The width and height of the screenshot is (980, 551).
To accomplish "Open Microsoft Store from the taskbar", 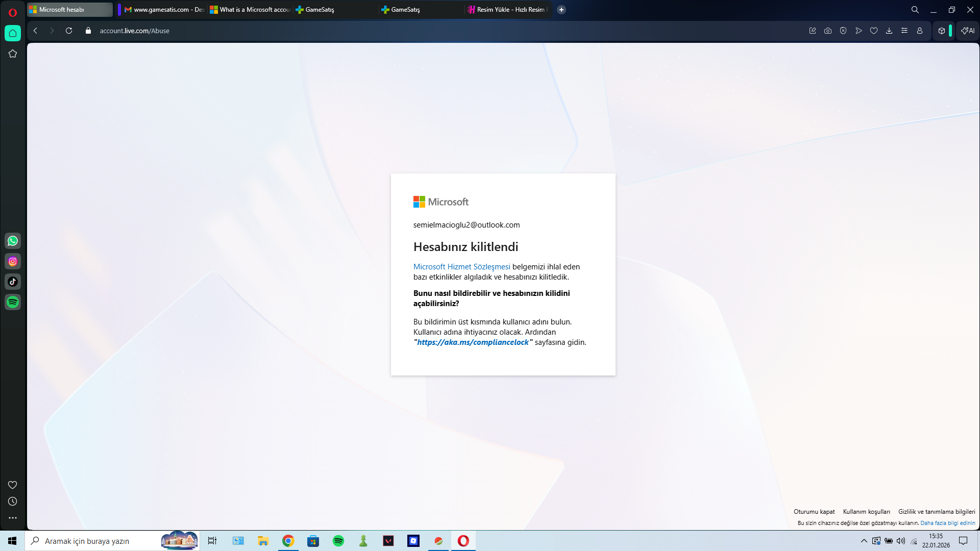I will point(313,541).
